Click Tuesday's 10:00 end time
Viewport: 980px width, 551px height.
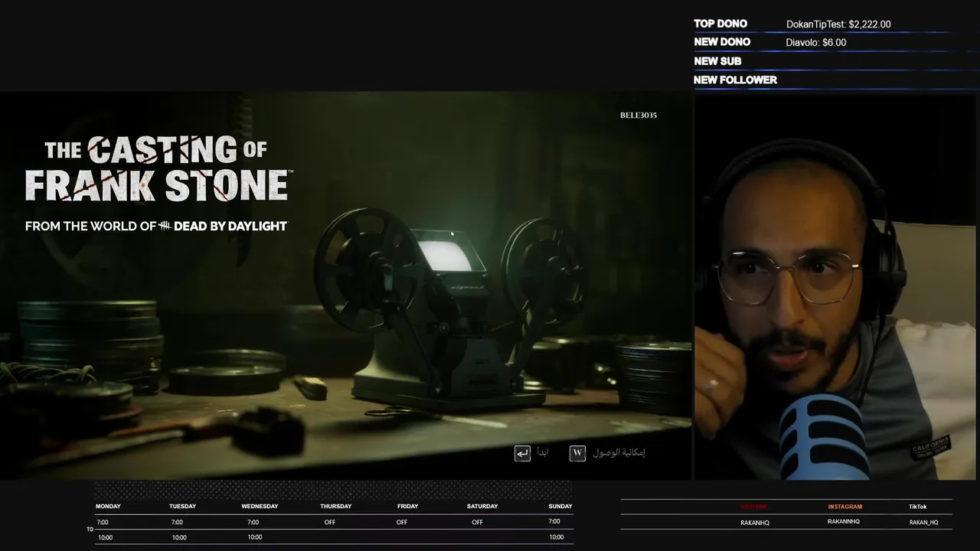click(179, 537)
